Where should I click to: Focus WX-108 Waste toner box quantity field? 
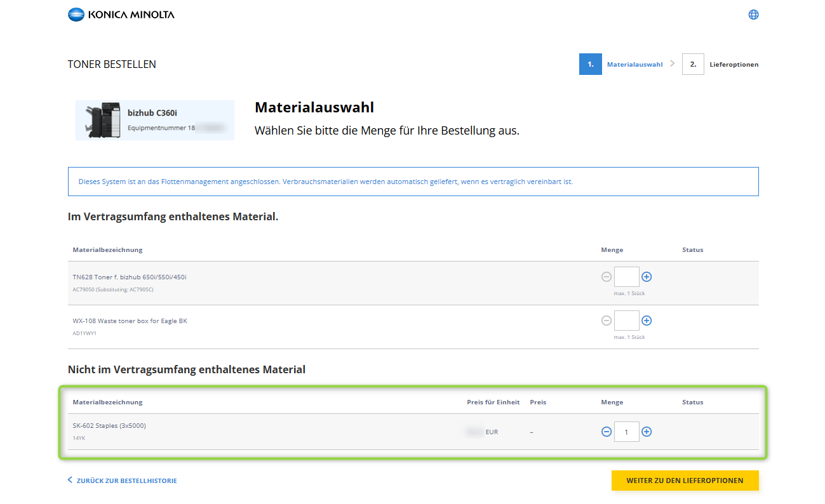627,321
